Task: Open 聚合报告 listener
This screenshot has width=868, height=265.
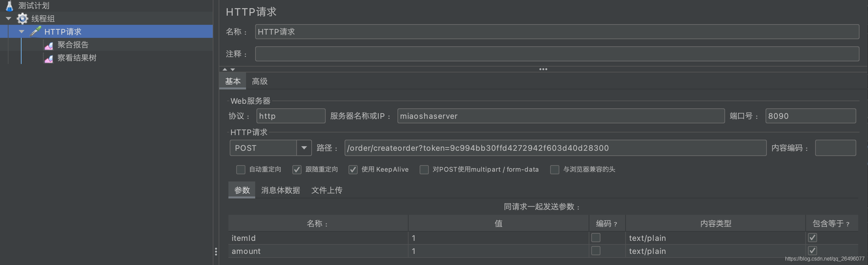Action: (73, 44)
